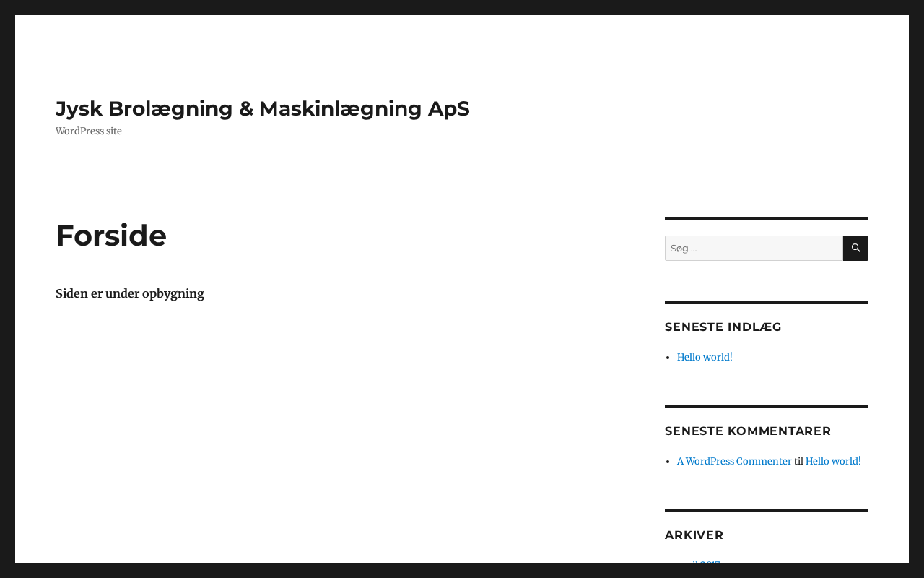Screen dimensions: 924x578
Task: Open the A WordPress Commenter link
Action: [734, 461]
